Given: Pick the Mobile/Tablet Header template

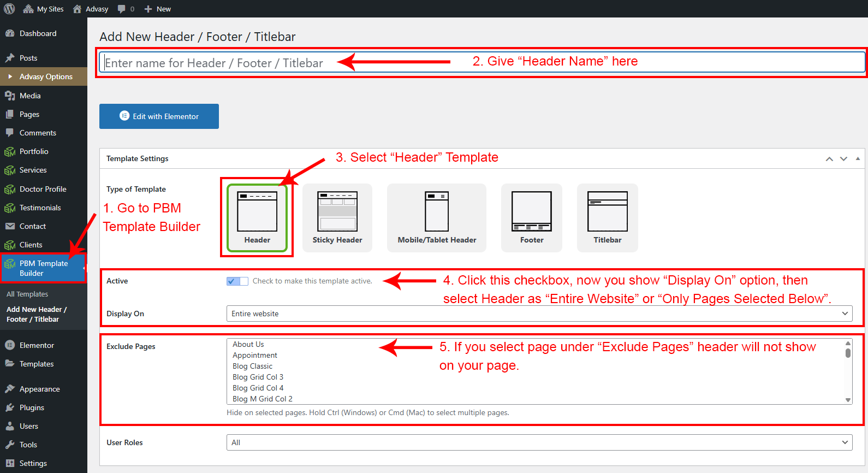Looking at the screenshot, I should 437,217.
